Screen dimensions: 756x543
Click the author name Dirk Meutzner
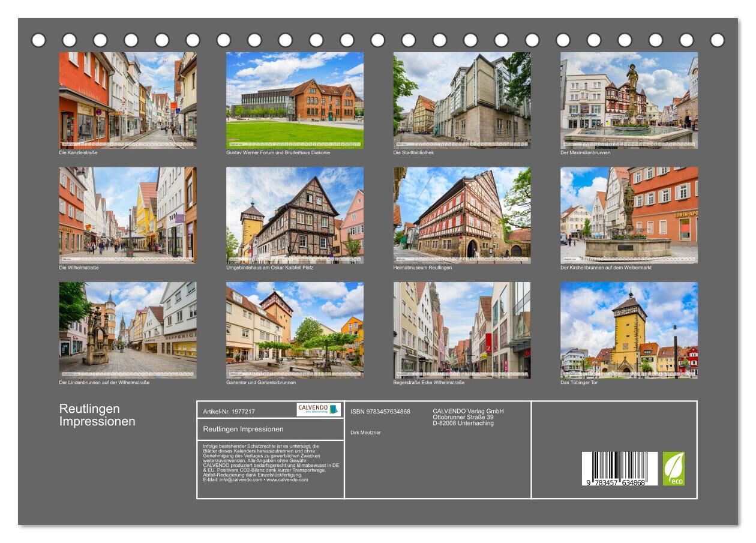point(365,433)
